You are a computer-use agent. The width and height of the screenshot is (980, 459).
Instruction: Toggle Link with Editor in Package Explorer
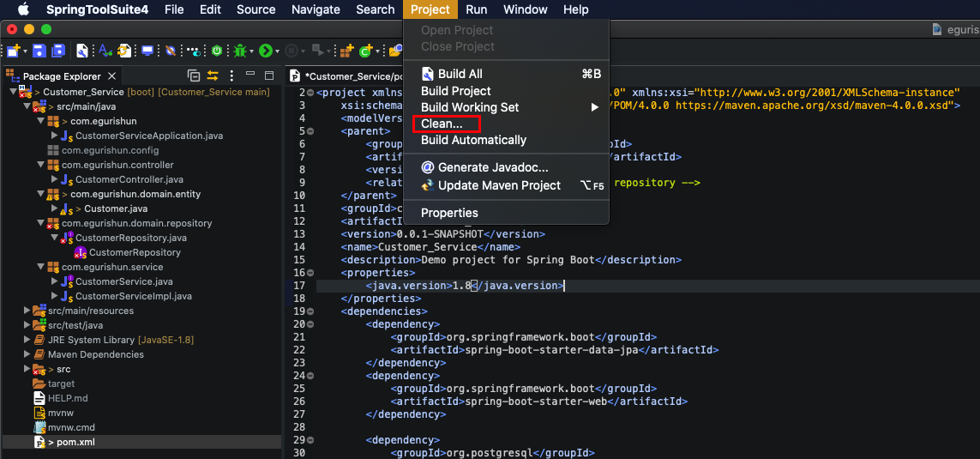(213, 75)
